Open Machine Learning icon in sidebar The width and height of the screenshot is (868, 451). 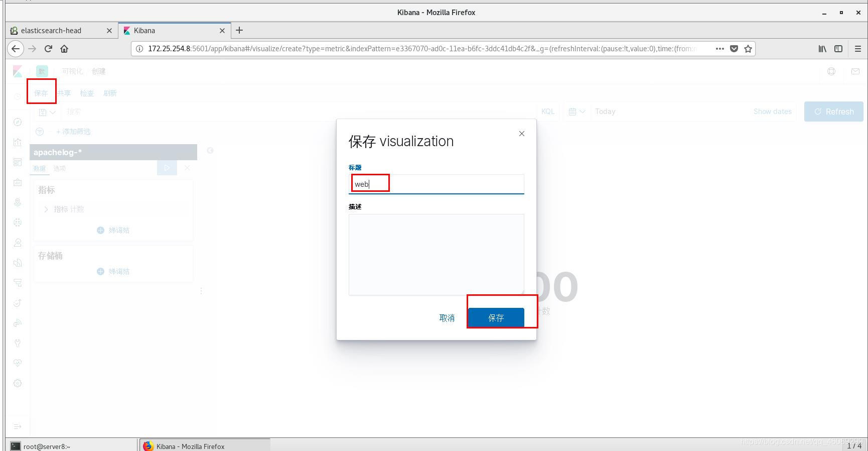pos(18,222)
